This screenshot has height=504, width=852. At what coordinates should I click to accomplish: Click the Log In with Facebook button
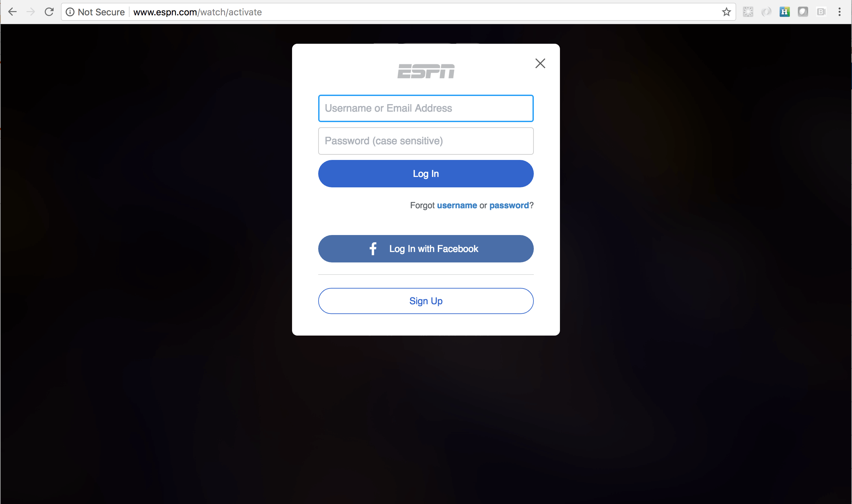click(426, 248)
